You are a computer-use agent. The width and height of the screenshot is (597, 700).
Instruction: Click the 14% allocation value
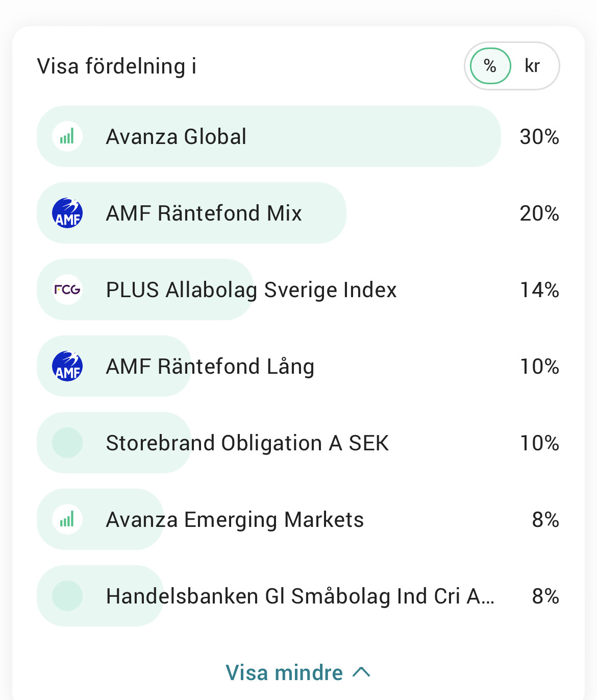click(x=539, y=290)
